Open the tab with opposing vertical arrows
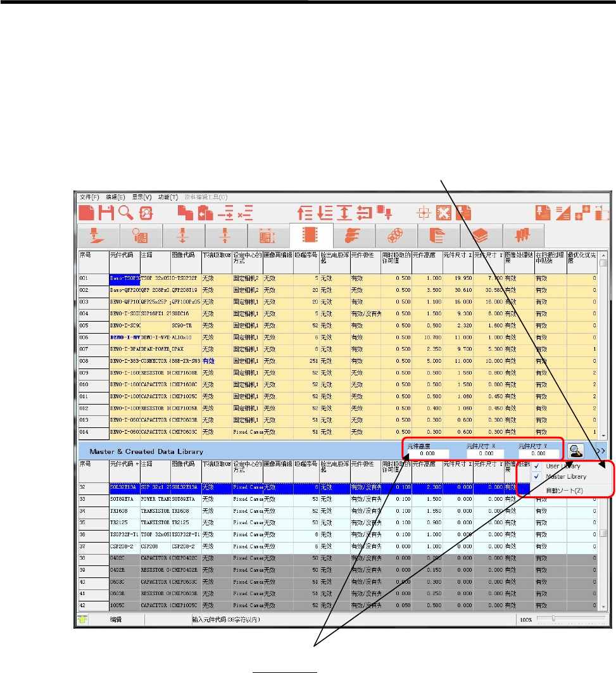The width and height of the screenshot is (616, 673). [225, 236]
